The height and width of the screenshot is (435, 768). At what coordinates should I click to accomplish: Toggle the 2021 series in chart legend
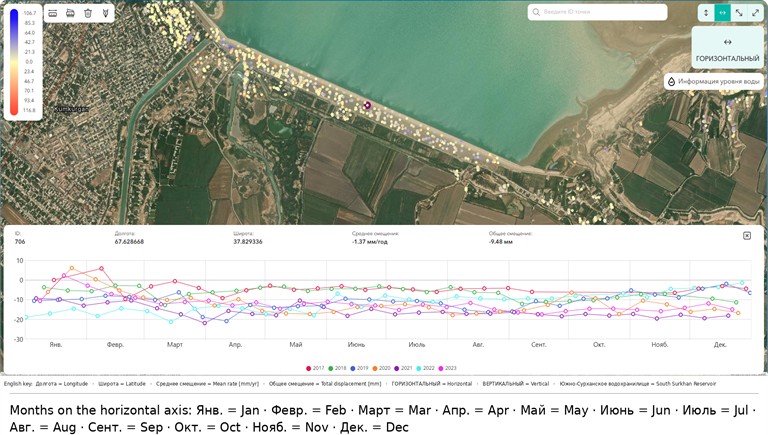pyautogui.click(x=404, y=368)
